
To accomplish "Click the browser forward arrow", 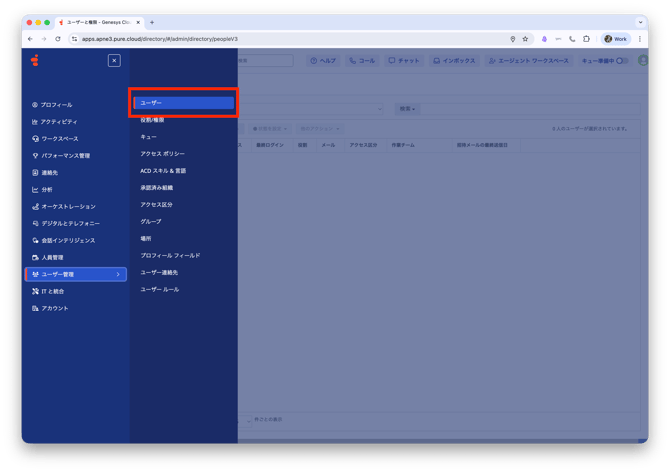I will coord(44,39).
